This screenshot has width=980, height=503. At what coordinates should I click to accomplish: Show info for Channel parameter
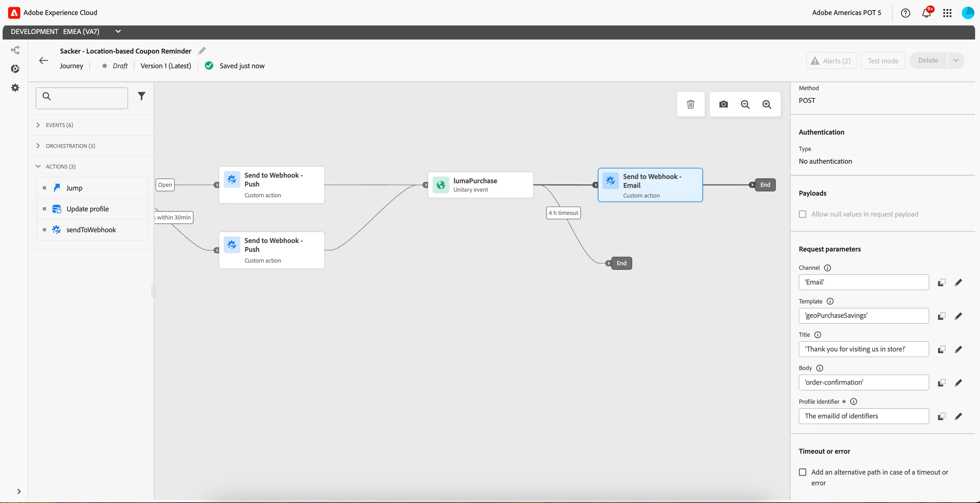[828, 268]
